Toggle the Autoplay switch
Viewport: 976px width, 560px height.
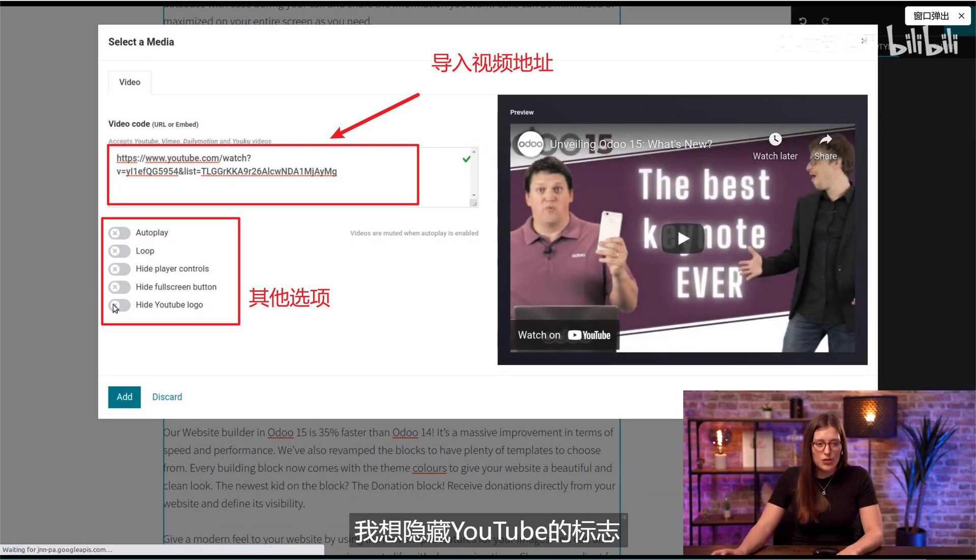coord(119,233)
